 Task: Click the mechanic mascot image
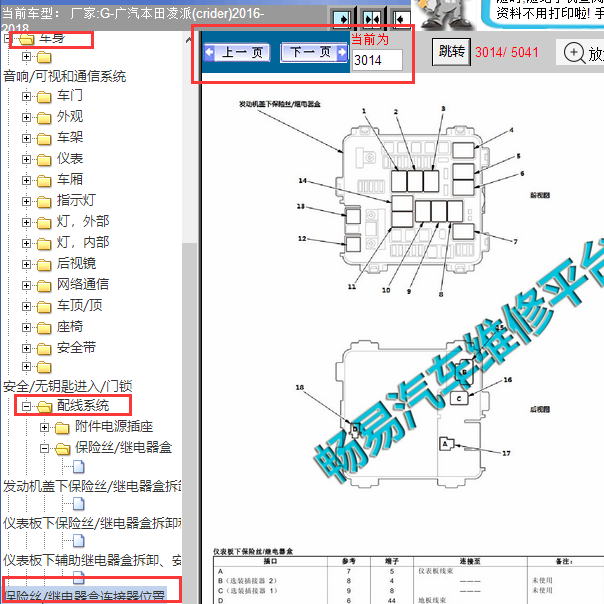tap(446, 15)
